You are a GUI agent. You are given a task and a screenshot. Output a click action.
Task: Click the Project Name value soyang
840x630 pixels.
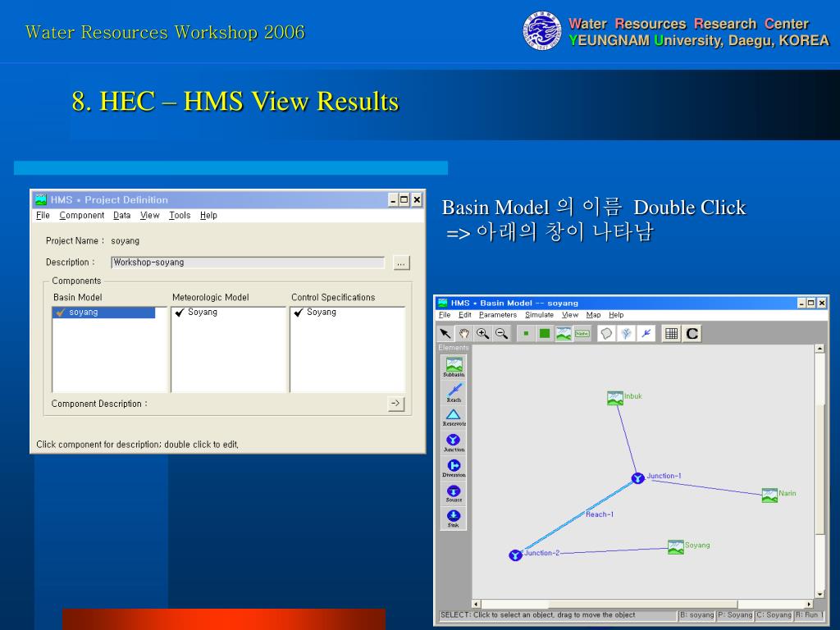coord(125,241)
